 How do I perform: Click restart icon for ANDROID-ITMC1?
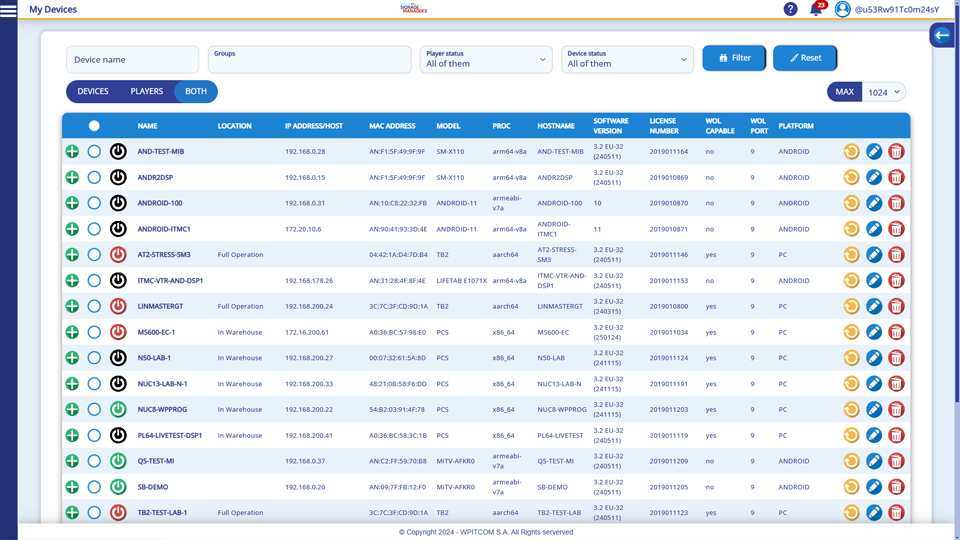point(851,229)
